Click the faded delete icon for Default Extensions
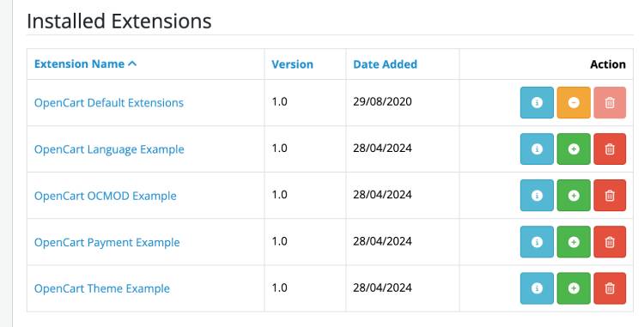Viewport: 644px width, 327px height. (610, 103)
